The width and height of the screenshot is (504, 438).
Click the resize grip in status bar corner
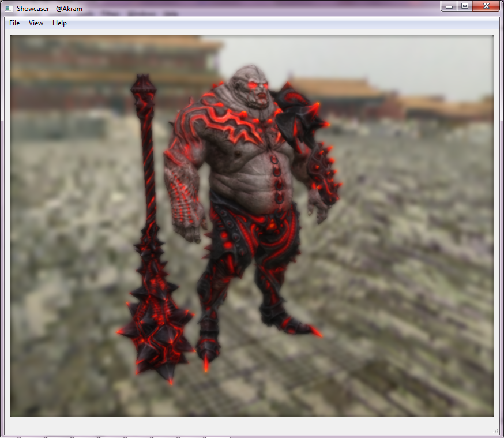495,430
